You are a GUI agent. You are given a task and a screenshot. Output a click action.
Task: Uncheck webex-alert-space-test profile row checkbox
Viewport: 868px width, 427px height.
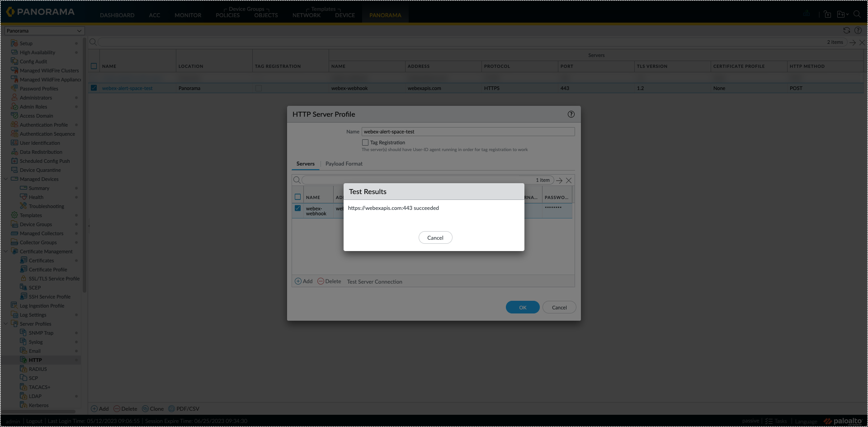94,88
